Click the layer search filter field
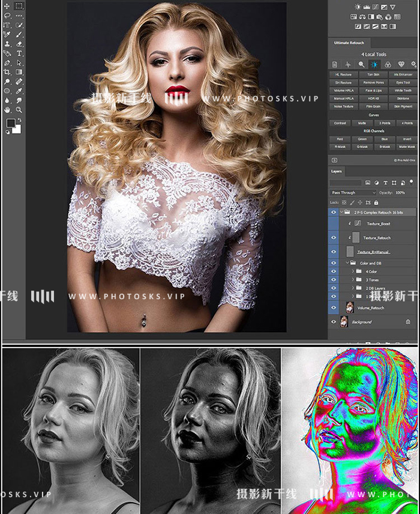420x514 pixels. (346, 183)
